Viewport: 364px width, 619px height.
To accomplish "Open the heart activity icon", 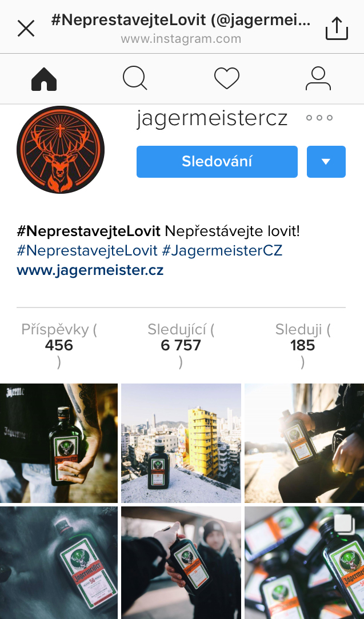I will pyautogui.click(x=227, y=78).
